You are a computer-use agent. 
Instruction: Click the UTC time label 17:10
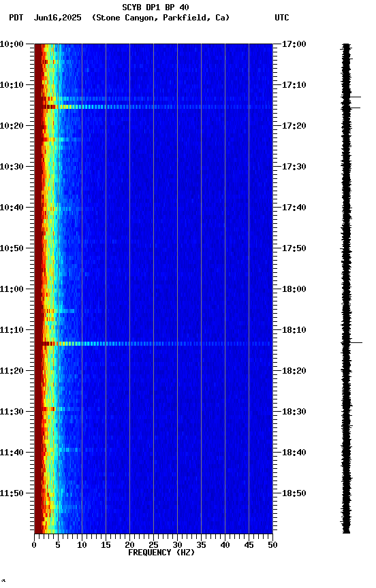click(294, 85)
